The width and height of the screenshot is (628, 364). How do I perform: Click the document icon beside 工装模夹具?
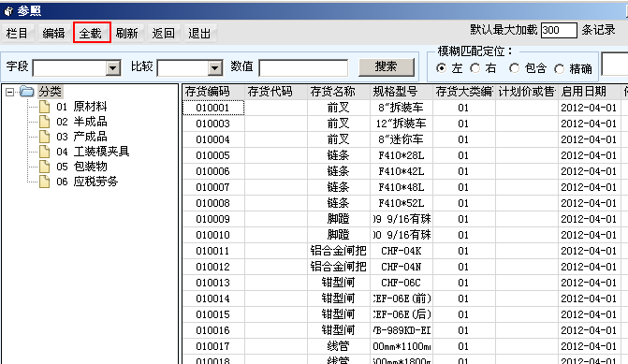pyautogui.click(x=45, y=152)
